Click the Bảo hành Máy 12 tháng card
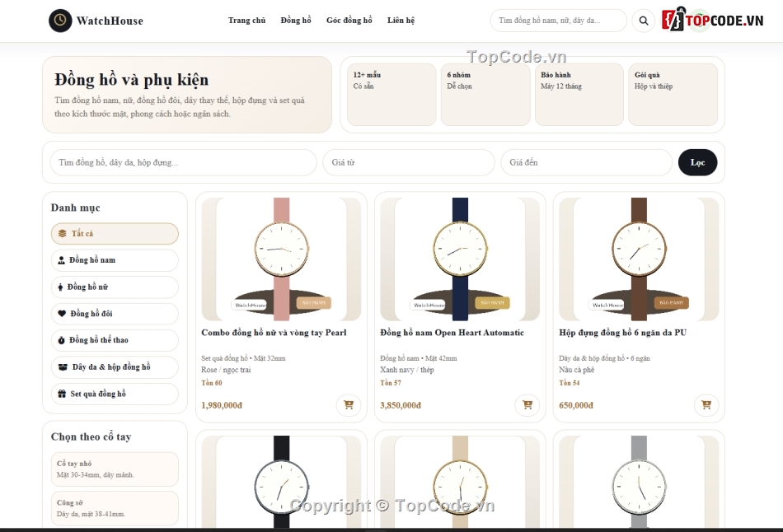The height and width of the screenshot is (532, 783). coord(579,95)
